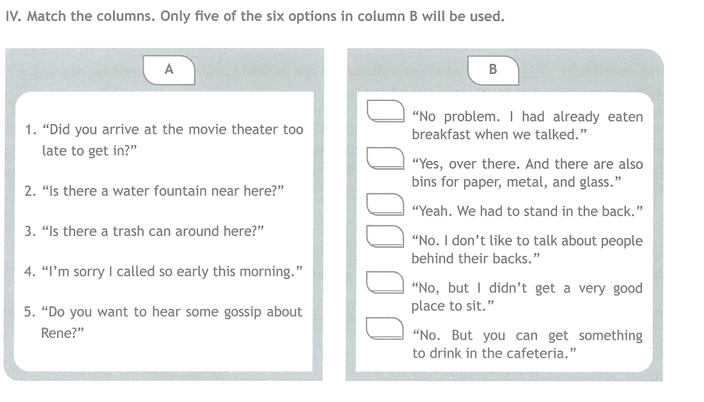Click question 4 "I'm sorry I called so early"
The width and height of the screenshot is (704, 402).
pyautogui.click(x=163, y=271)
